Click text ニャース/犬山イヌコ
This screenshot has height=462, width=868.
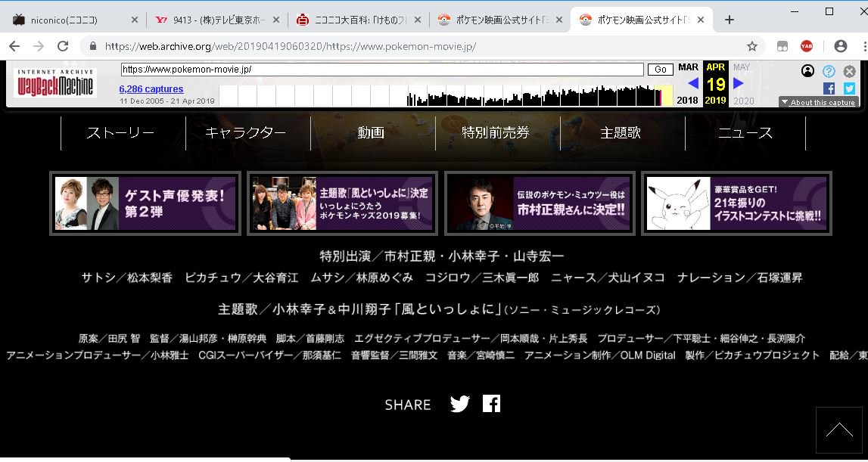(608, 278)
